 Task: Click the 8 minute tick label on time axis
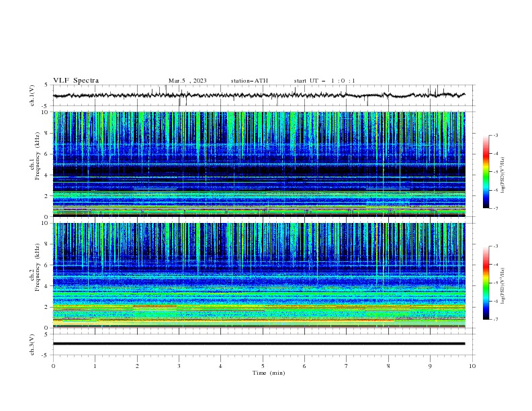[388, 366]
